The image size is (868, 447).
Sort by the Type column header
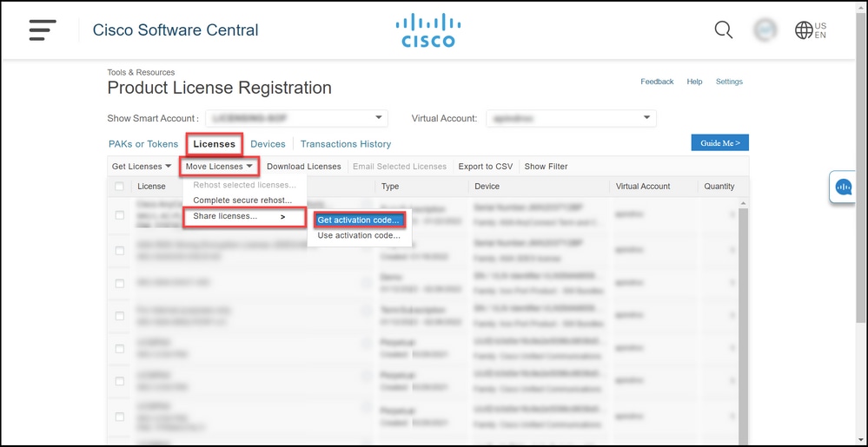390,187
